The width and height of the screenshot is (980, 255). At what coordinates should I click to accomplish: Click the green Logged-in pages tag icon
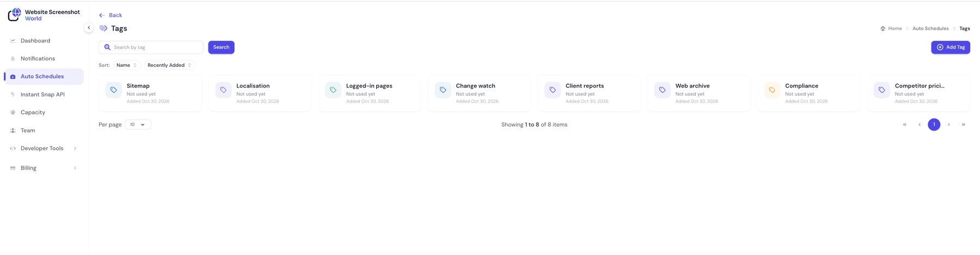(333, 90)
